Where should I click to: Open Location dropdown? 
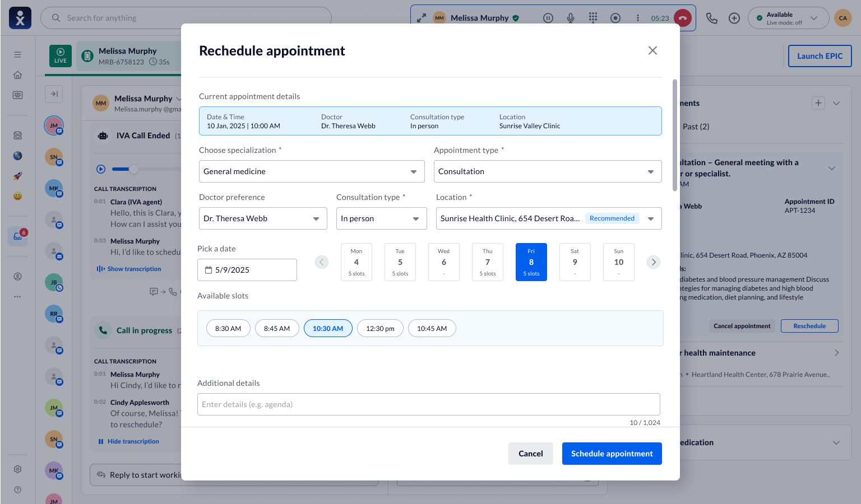point(549,218)
